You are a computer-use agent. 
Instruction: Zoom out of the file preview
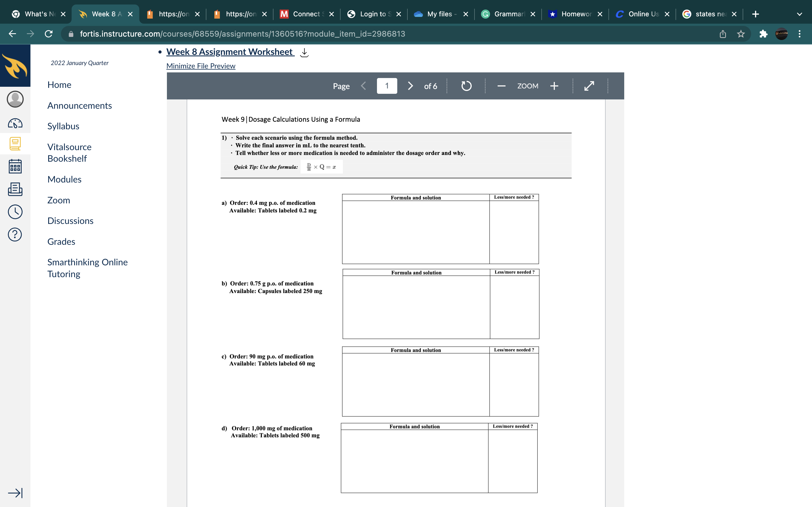click(501, 86)
